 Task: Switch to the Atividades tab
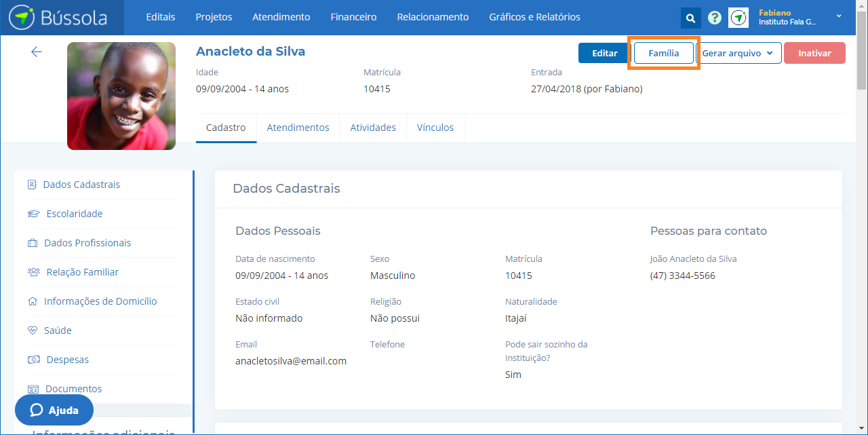click(373, 128)
